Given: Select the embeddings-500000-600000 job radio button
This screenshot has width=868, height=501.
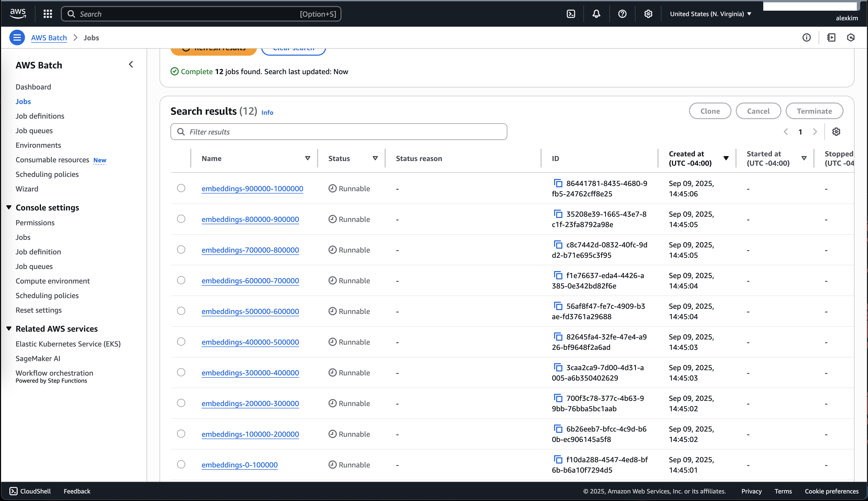Looking at the screenshot, I should point(181,311).
